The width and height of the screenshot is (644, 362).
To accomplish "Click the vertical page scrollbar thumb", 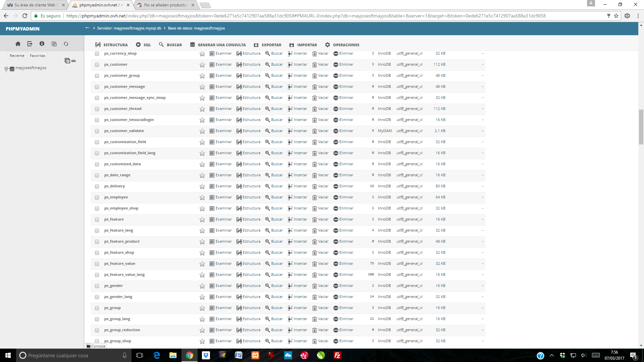I will click(x=641, y=127).
